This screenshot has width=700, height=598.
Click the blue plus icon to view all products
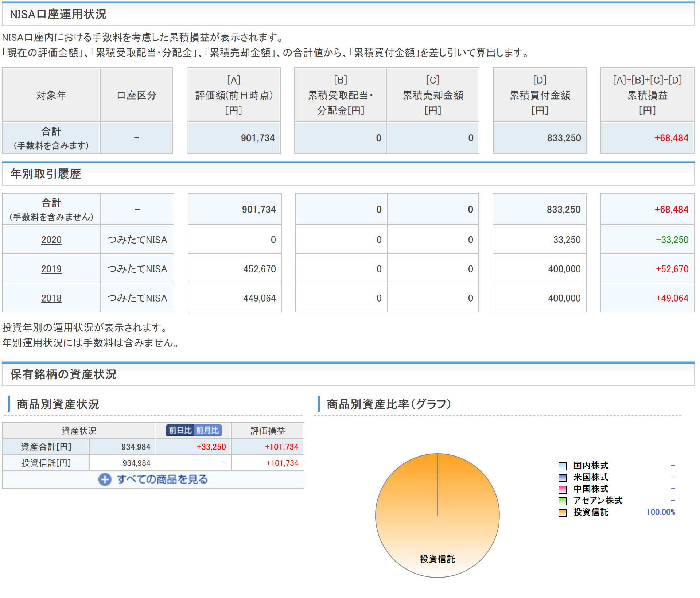pos(105,479)
